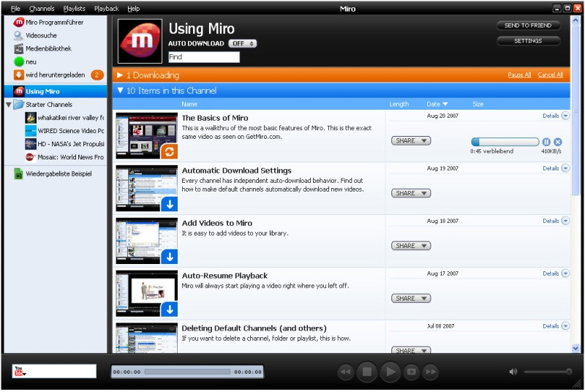
Task: Open Share menu for Automatic Download Settings
Action: [411, 193]
